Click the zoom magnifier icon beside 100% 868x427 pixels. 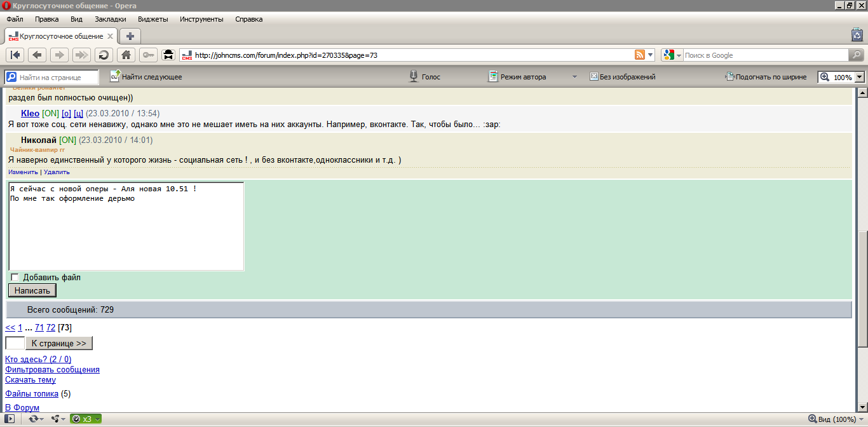[x=825, y=77]
